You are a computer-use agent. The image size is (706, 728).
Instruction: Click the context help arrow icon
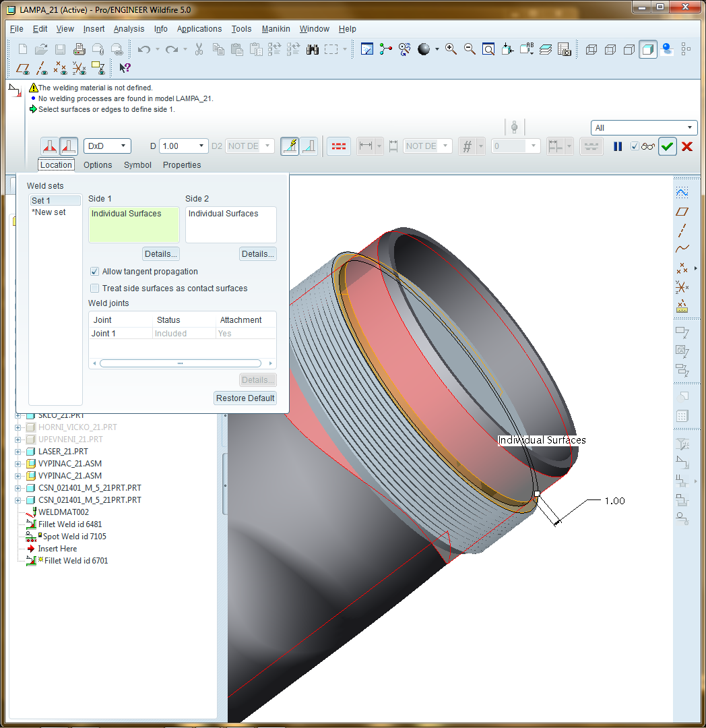(125, 68)
